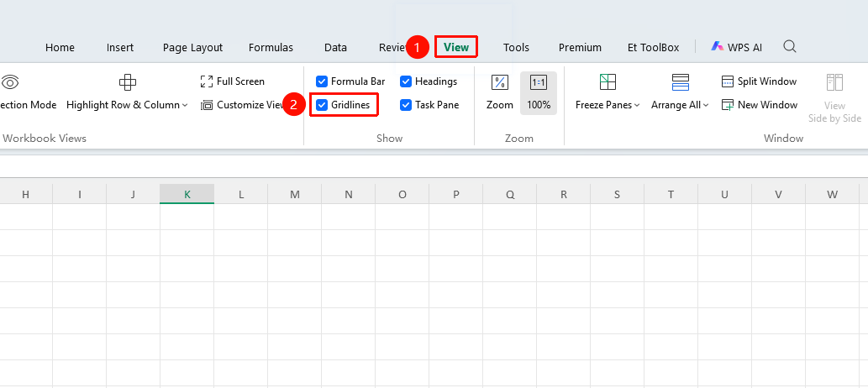Launch WPS AI assistant

pyautogui.click(x=736, y=48)
